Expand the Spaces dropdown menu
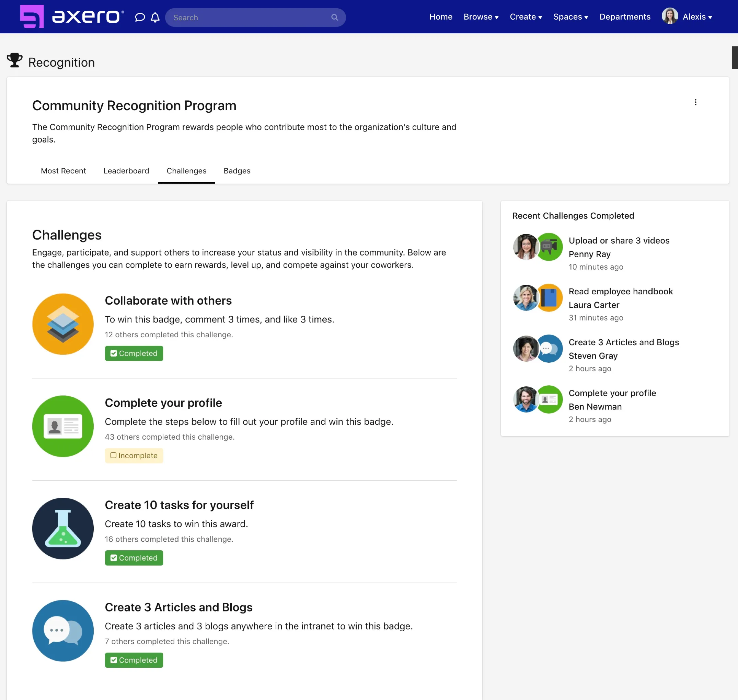This screenshot has width=738, height=700. (570, 17)
